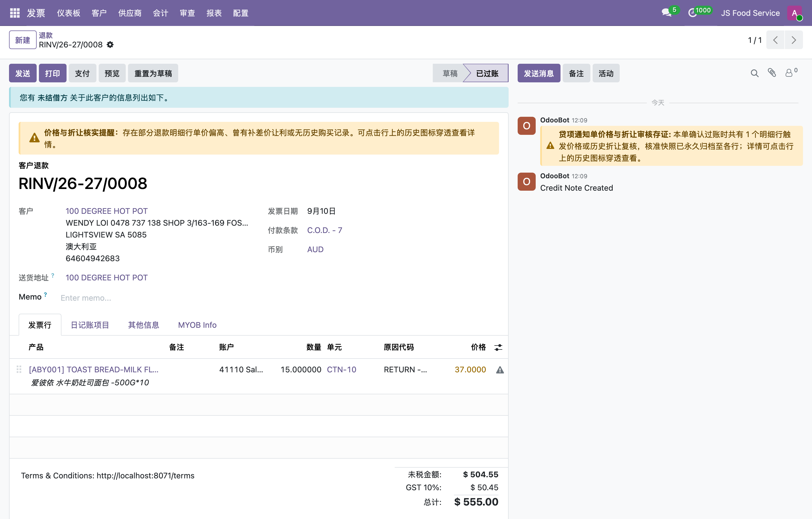Open the column options adjust icon in table header
This screenshot has width=812, height=519.
coord(498,348)
